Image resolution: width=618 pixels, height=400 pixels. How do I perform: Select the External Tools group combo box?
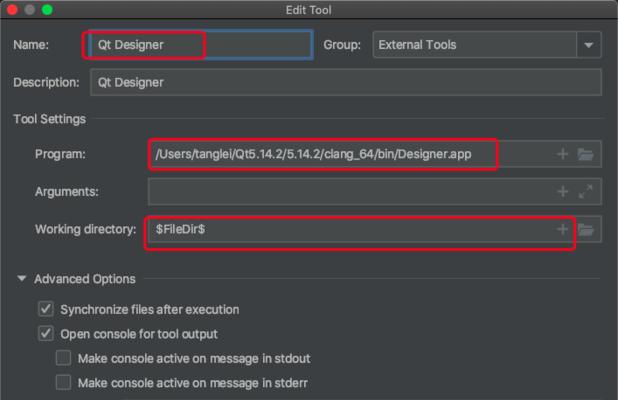click(487, 45)
